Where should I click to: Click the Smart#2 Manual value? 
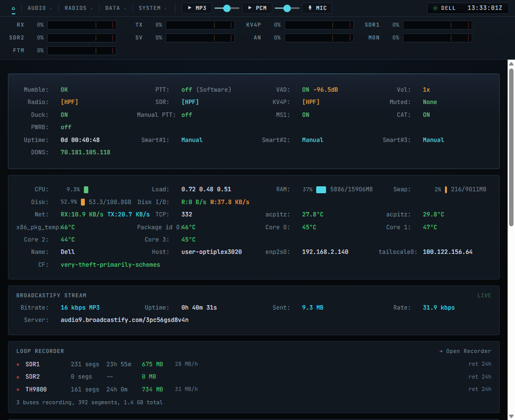tap(313, 140)
